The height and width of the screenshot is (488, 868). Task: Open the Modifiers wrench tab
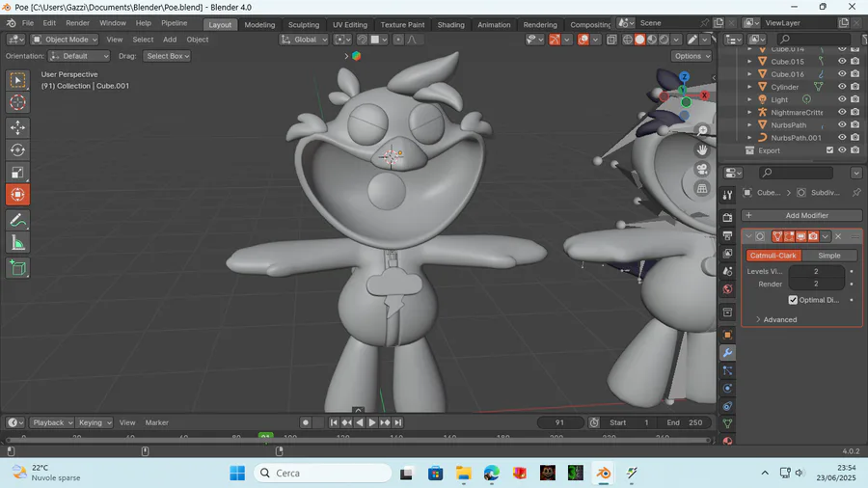(x=727, y=352)
